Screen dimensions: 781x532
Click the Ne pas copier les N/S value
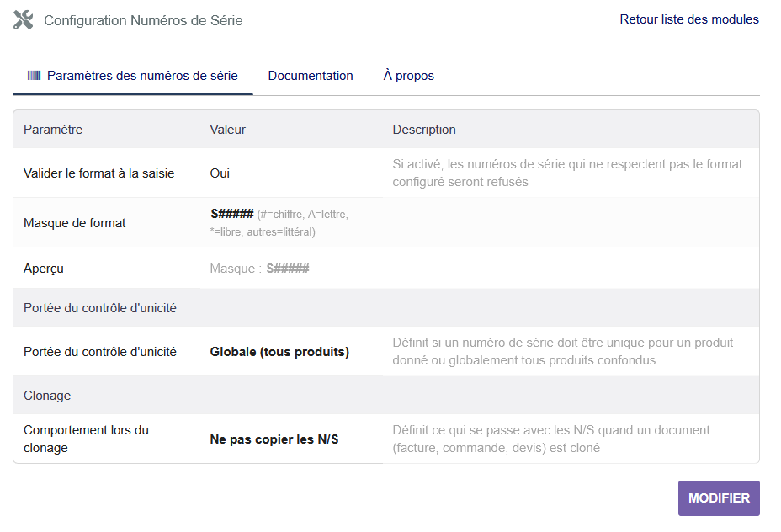pos(274,439)
